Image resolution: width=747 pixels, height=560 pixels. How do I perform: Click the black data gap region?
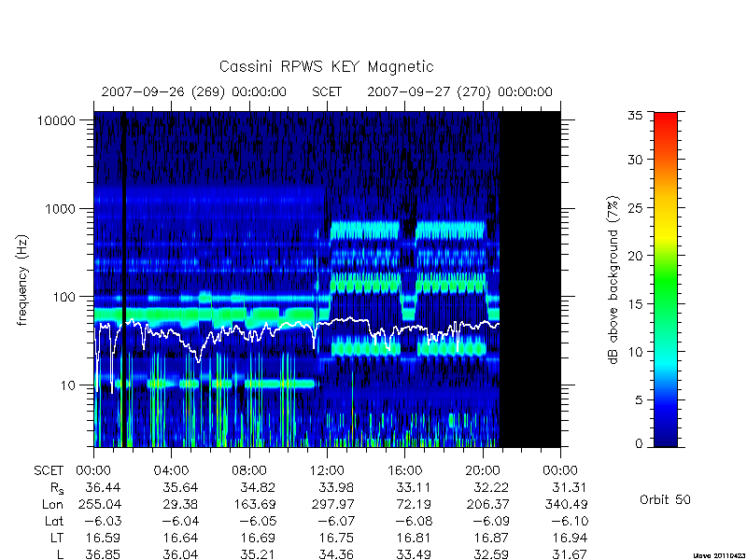(x=529, y=279)
